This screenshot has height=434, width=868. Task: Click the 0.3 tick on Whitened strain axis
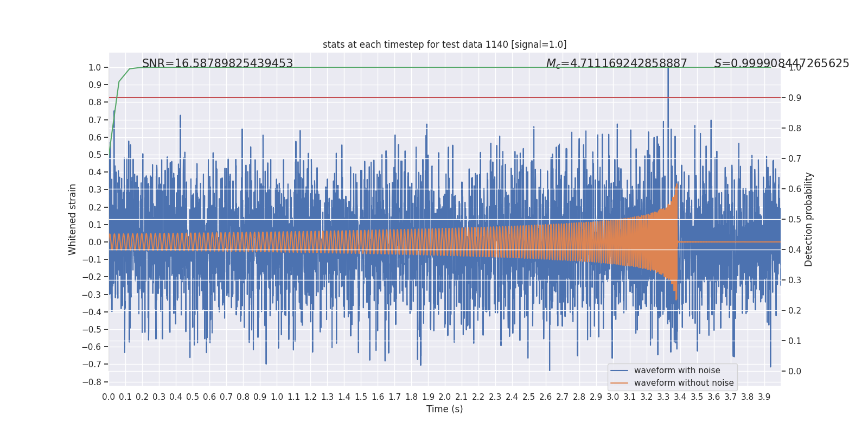(95, 190)
